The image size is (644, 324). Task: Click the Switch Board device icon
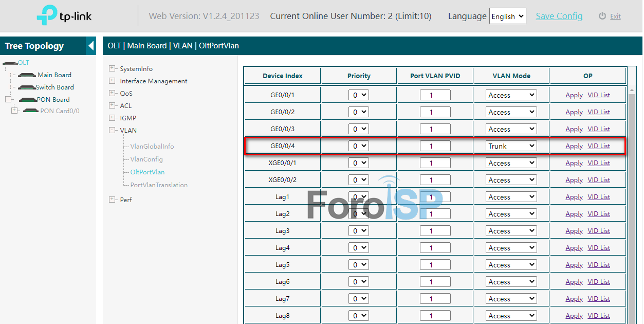click(27, 87)
